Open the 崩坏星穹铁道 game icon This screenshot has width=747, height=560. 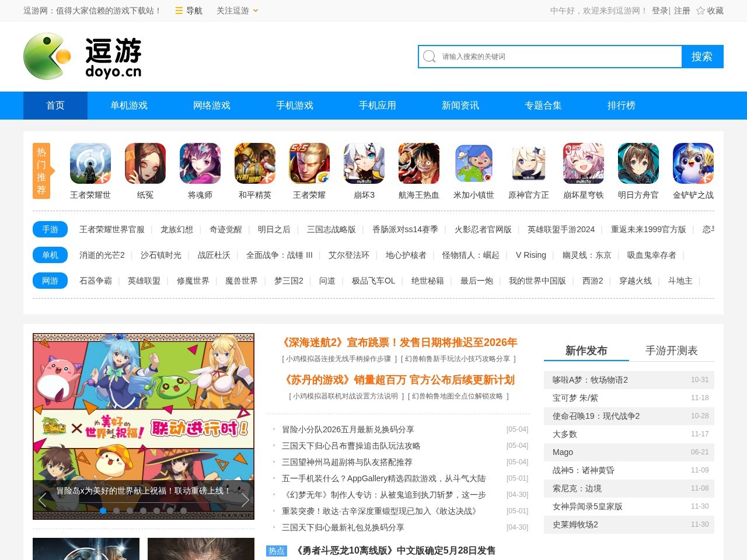584,163
